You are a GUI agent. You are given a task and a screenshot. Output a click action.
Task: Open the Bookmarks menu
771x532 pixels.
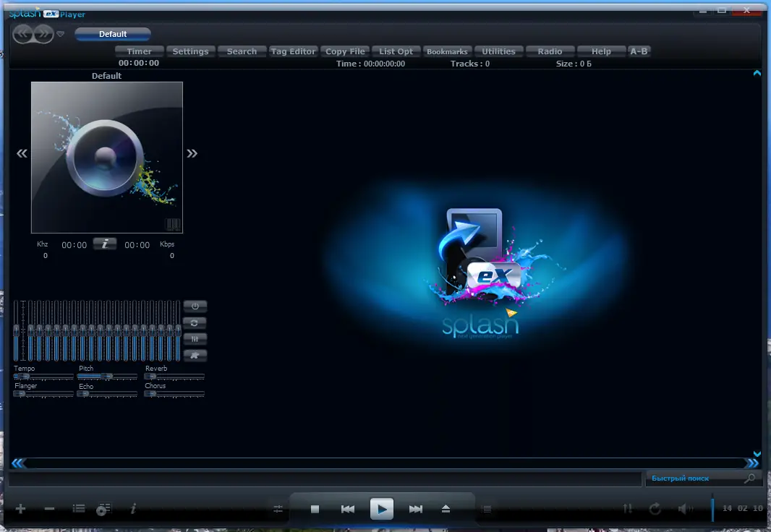click(447, 51)
